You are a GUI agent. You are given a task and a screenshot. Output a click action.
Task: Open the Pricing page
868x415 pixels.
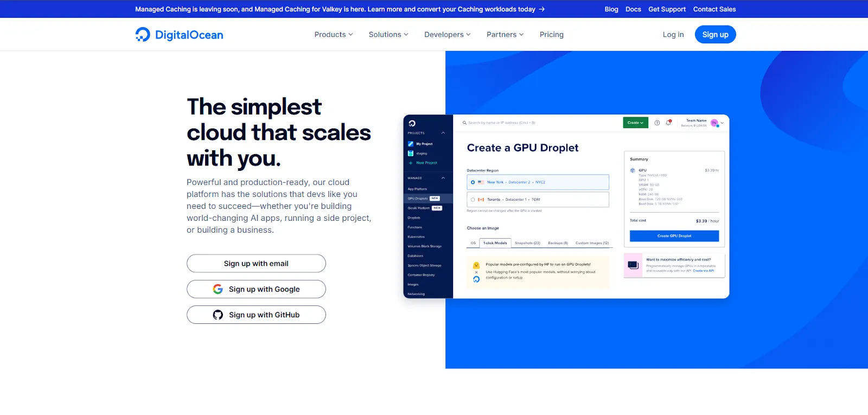[552, 35]
